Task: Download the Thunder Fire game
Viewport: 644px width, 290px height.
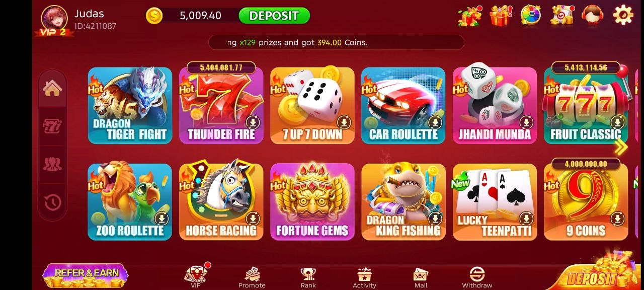Action: [x=253, y=122]
